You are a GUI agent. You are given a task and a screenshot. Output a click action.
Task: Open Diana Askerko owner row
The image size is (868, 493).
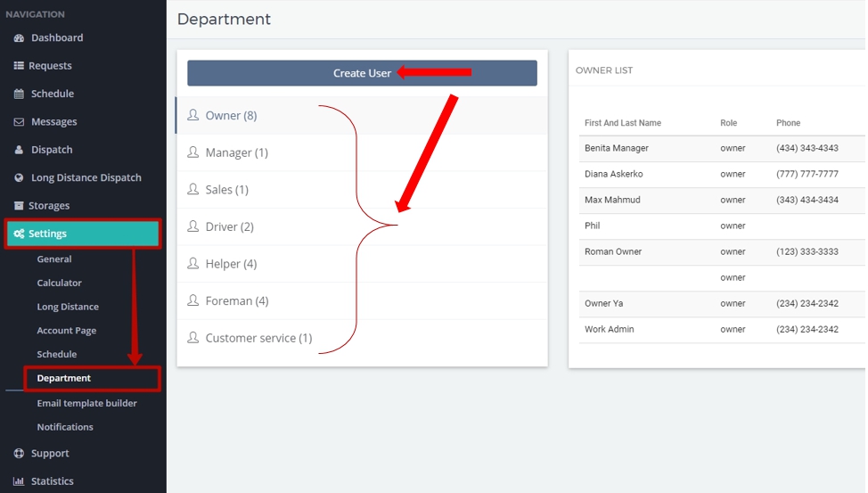(722, 174)
